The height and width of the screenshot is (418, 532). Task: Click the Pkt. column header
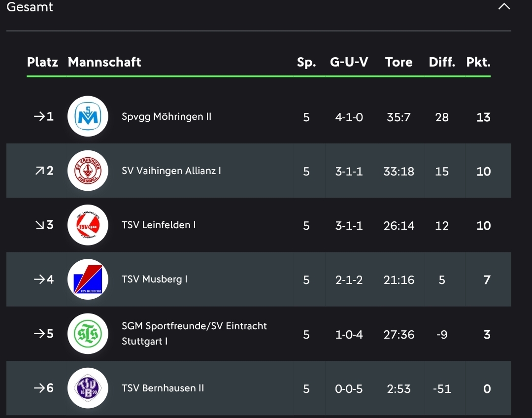478,62
